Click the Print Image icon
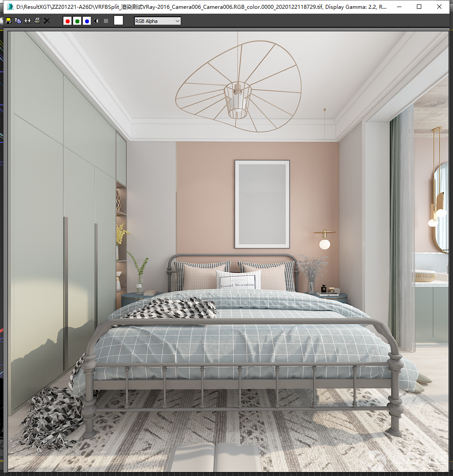 37,21
